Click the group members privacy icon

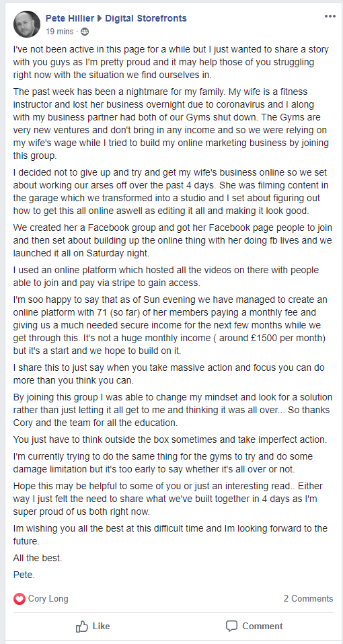[85, 31]
